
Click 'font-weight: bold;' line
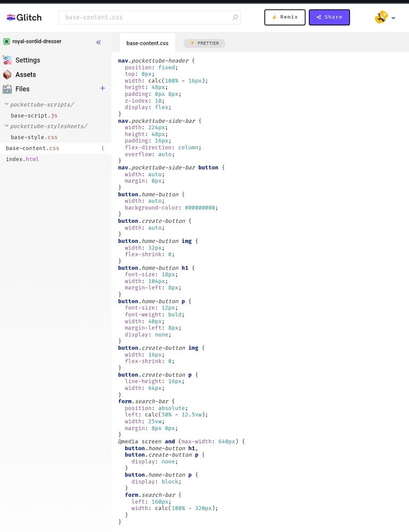click(155, 314)
